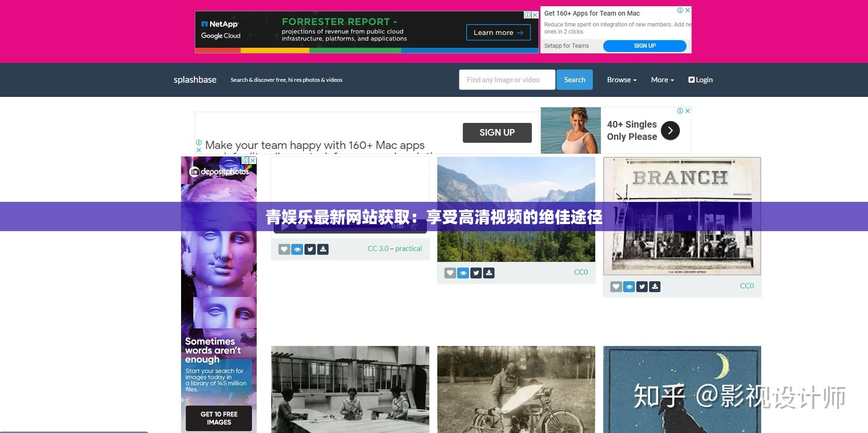Like the Yosemite valley photo with the heart icon
The image size is (868, 433).
click(x=450, y=273)
